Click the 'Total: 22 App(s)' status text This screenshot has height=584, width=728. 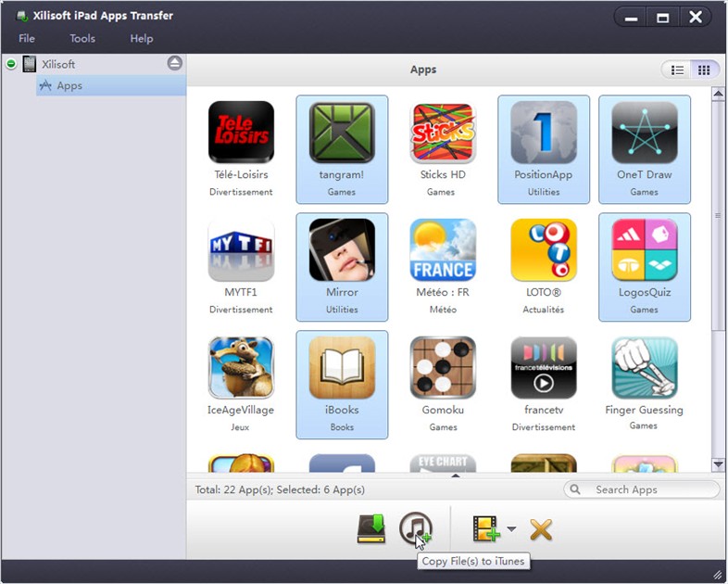(x=234, y=489)
